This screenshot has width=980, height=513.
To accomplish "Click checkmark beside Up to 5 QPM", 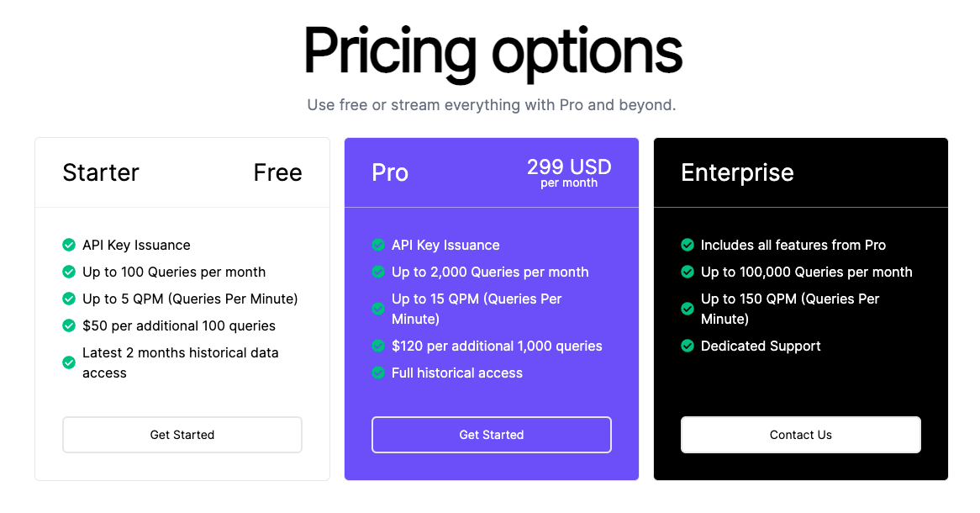I will (69, 299).
